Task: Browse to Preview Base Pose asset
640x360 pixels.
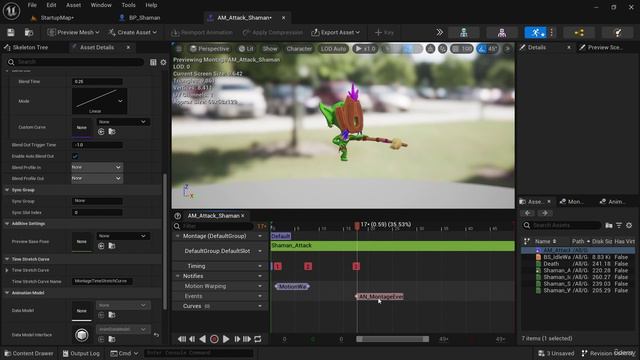Action: coord(111,246)
